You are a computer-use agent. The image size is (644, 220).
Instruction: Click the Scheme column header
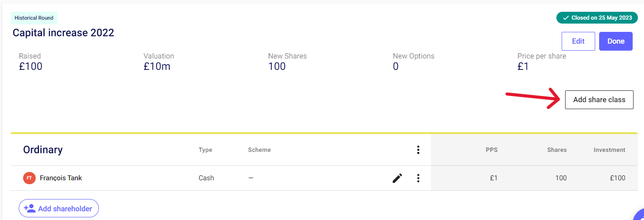click(259, 150)
